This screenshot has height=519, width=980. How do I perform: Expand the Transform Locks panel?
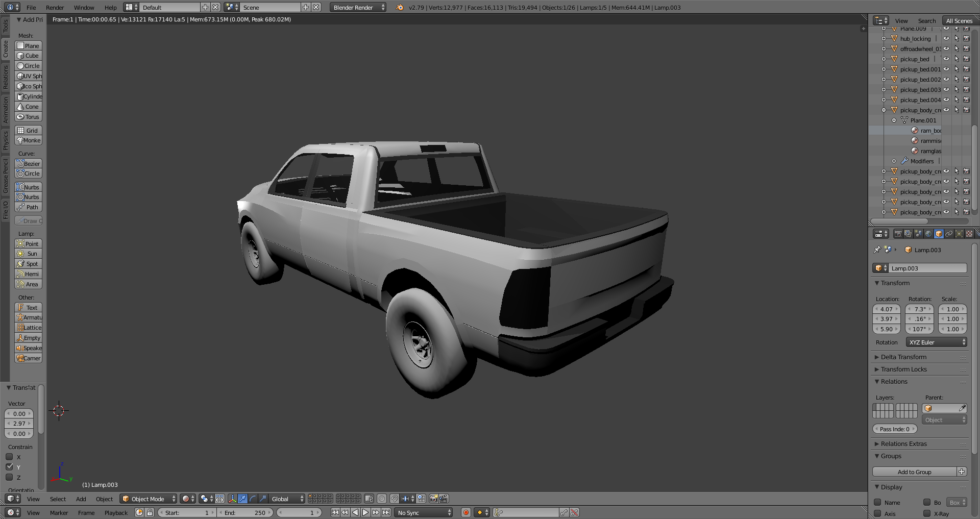[x=903, y=369]
